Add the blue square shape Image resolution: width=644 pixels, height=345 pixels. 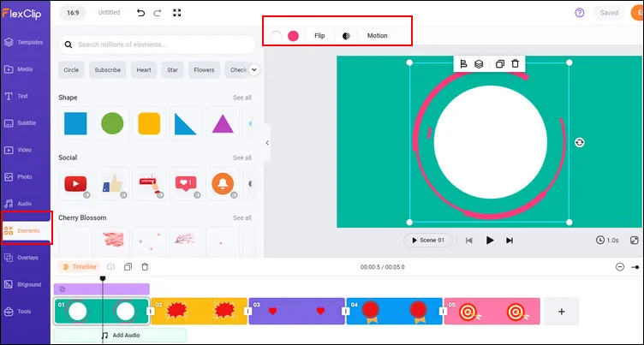(75, 123)
